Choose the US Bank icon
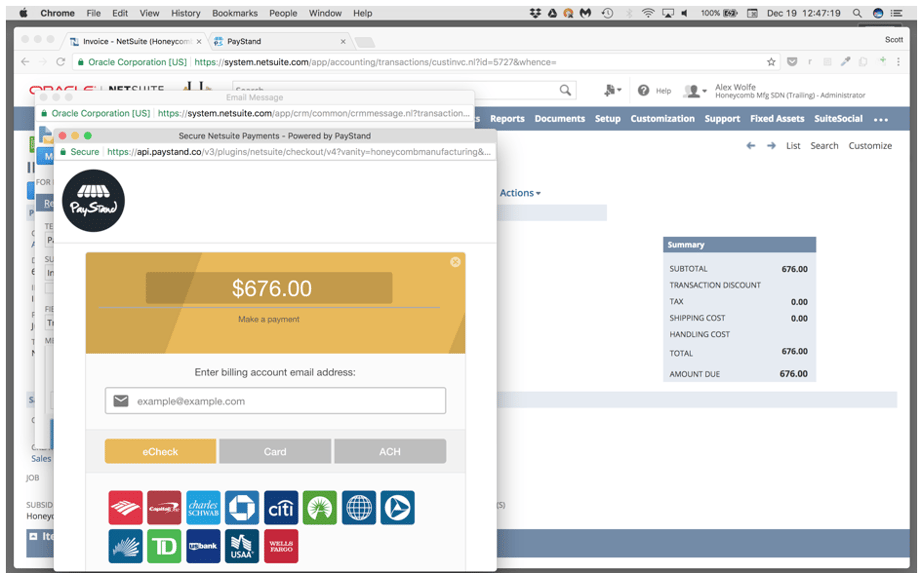The width and height of the screenshot is (921, 573). pyautogui.click(x=203, y=546)
